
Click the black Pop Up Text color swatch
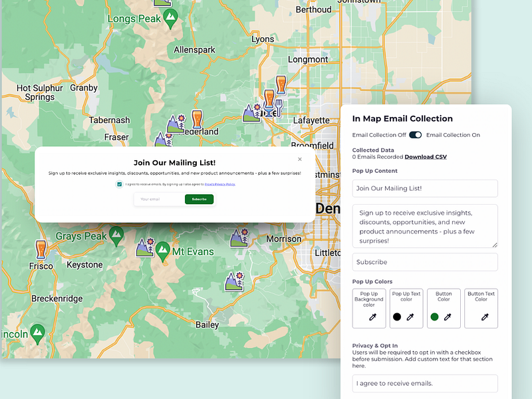click(x=396, y=317)
